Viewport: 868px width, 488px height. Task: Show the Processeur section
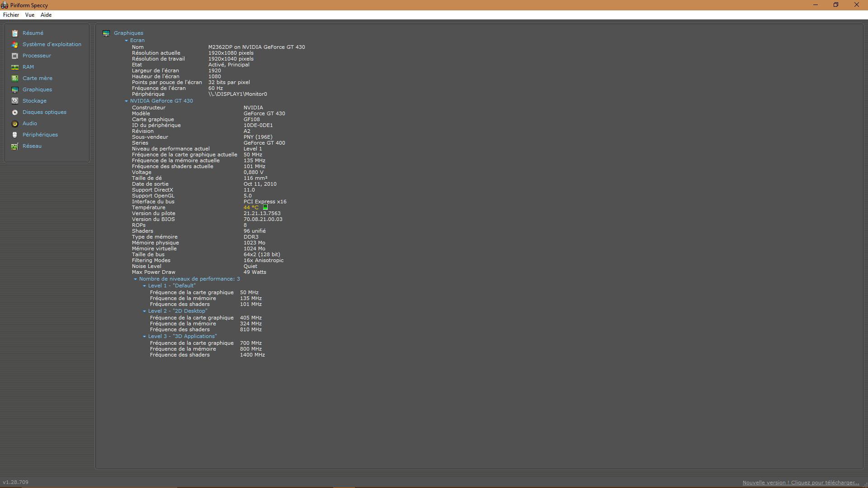click(37, 56)
